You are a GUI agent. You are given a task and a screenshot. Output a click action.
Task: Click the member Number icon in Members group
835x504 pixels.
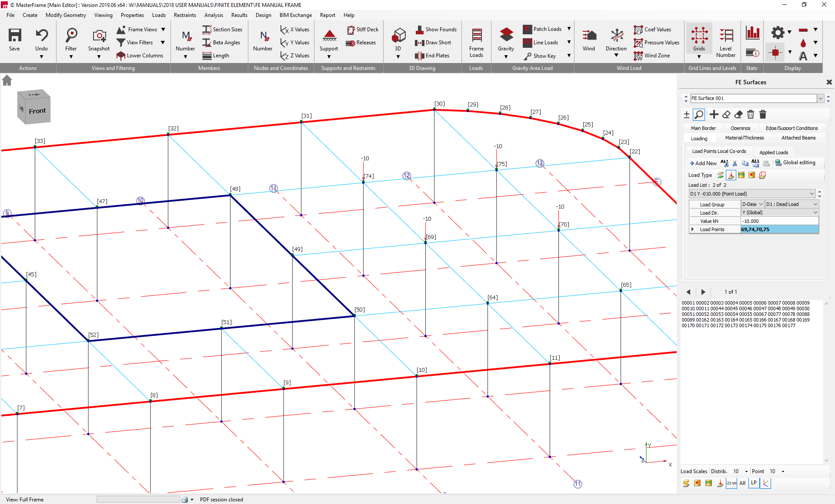pos(186,36)
